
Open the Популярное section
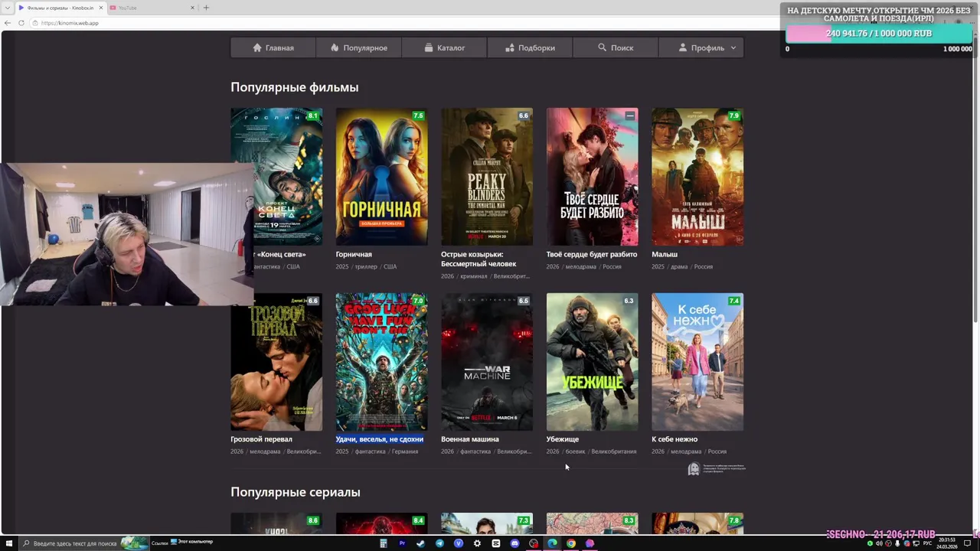coord(359,47)
